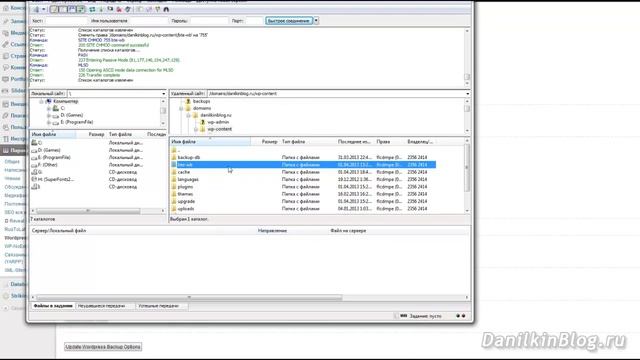Toggle synchronized browsing icon
This screenshot has width=640, height=360.
click(x=158, y=9)
